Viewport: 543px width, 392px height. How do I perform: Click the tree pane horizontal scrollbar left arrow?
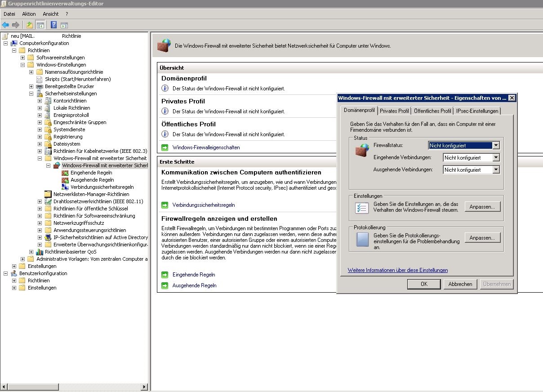(x=4, y=387)
